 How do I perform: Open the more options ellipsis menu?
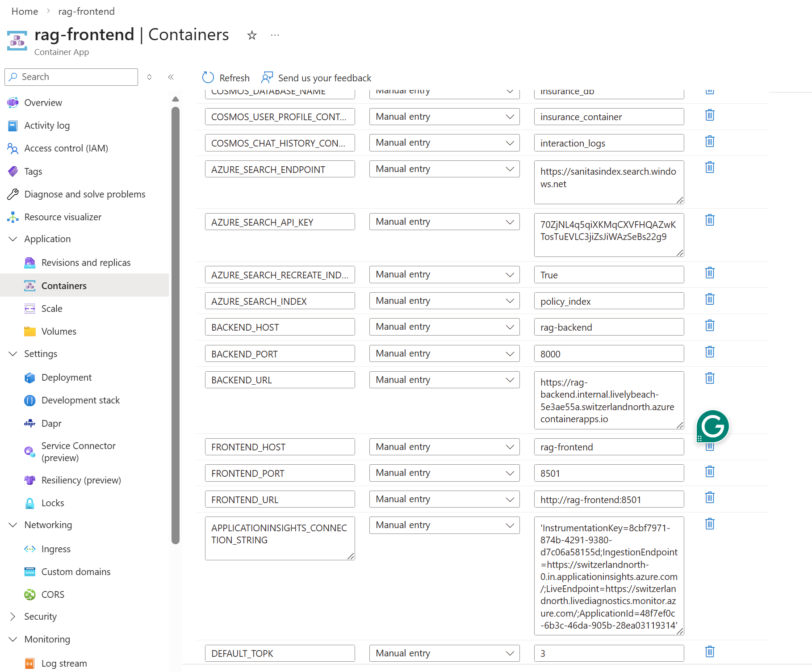click(275, 35)
